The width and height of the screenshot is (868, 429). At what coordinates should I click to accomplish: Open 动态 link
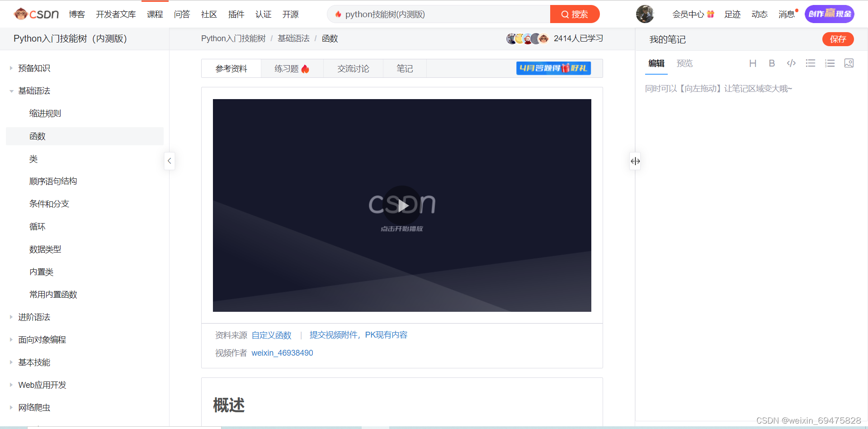click(x=759, y=14)
